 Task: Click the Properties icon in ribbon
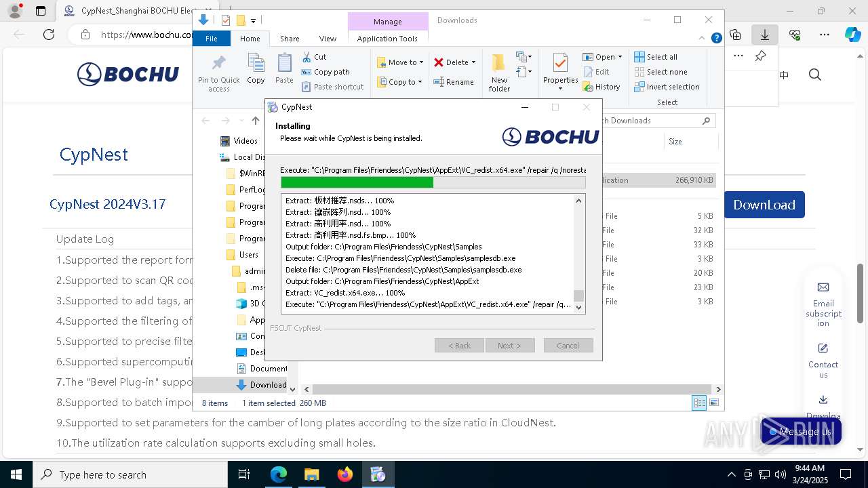tap(560, 64)
